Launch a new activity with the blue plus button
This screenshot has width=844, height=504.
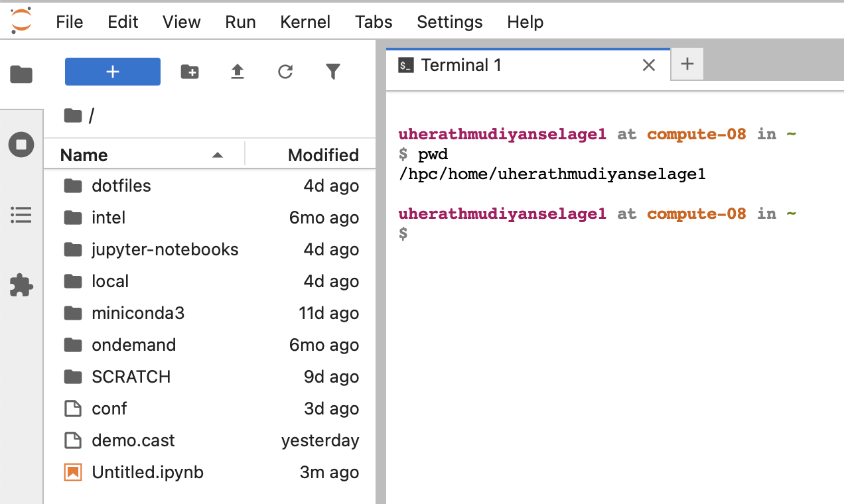pyautogui.click(x=112, y=71)
